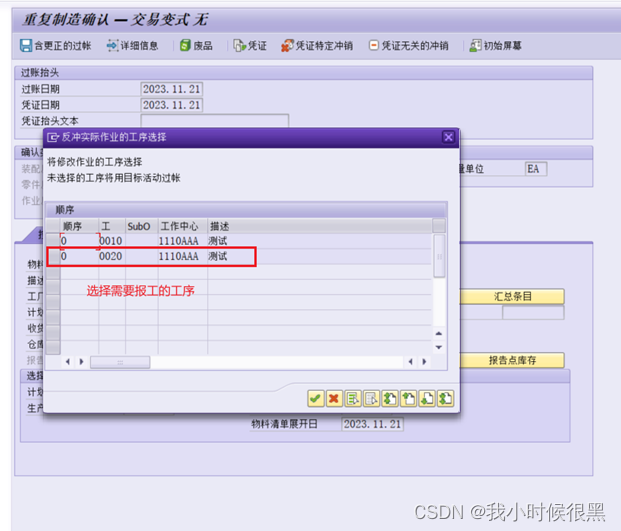Click the 描述 column header
Screen dimensions: 621x531
[319, 226]
